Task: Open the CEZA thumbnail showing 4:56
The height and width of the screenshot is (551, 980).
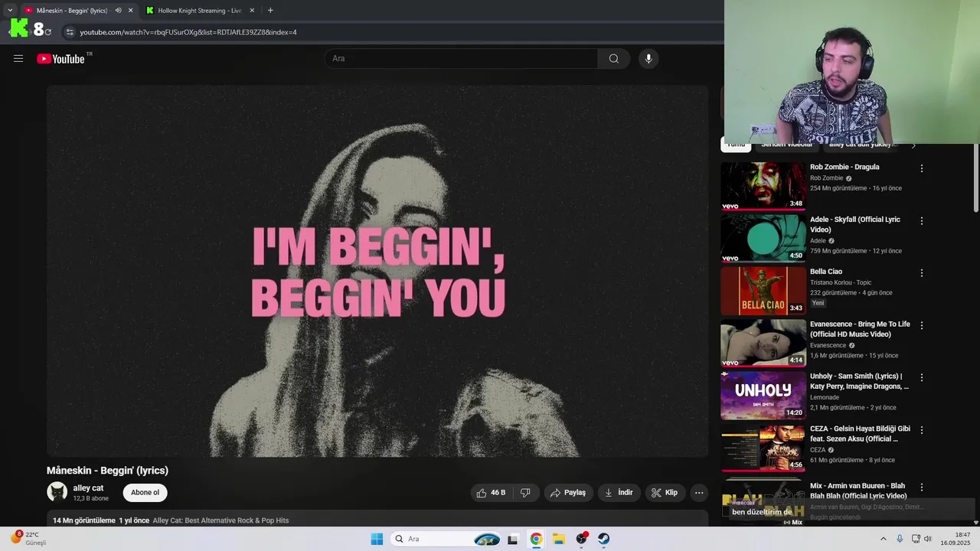Action: click(x=763, y=448)
